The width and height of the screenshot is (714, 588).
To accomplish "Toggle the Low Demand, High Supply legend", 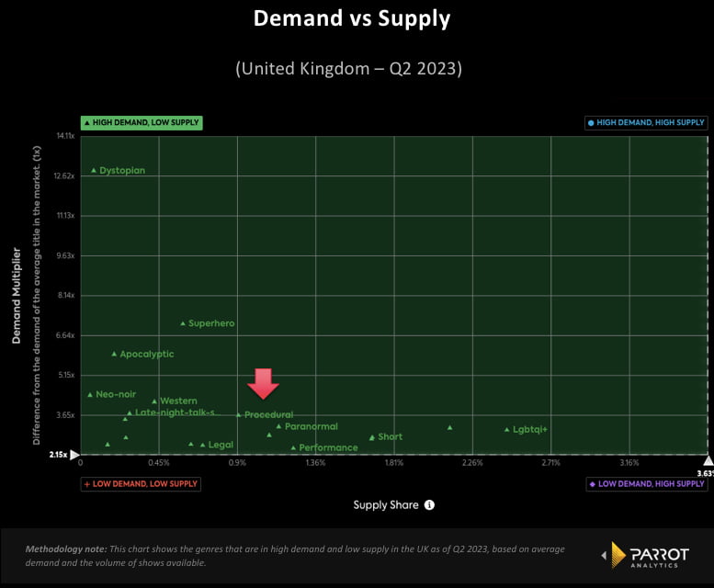I will coord(646,483).
